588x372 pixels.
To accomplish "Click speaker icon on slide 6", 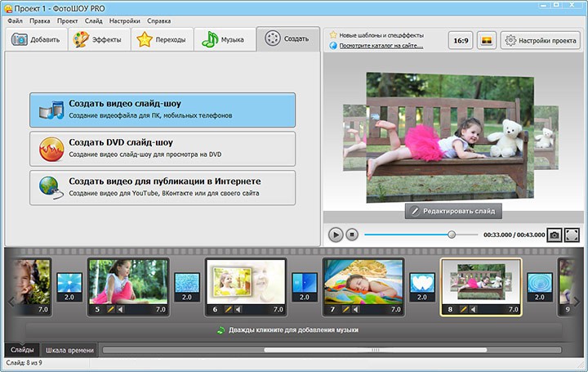I will click(x=238, y=310).
